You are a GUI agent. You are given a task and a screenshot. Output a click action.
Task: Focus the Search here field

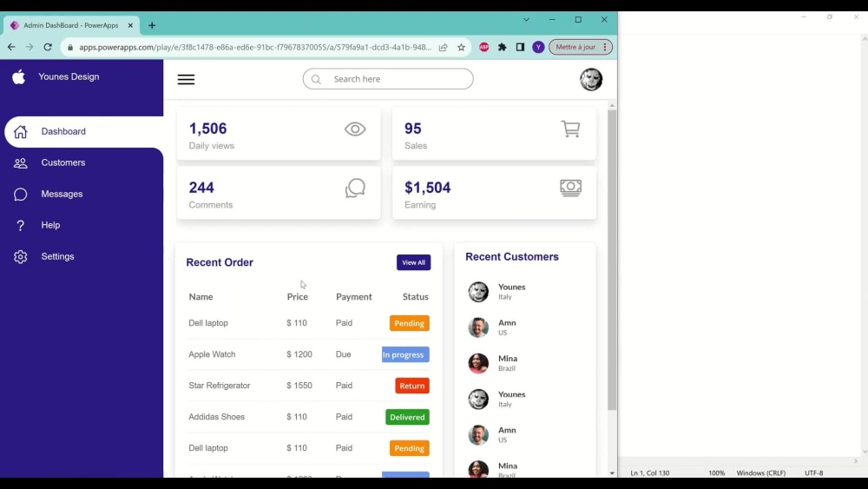click(388, 79)
